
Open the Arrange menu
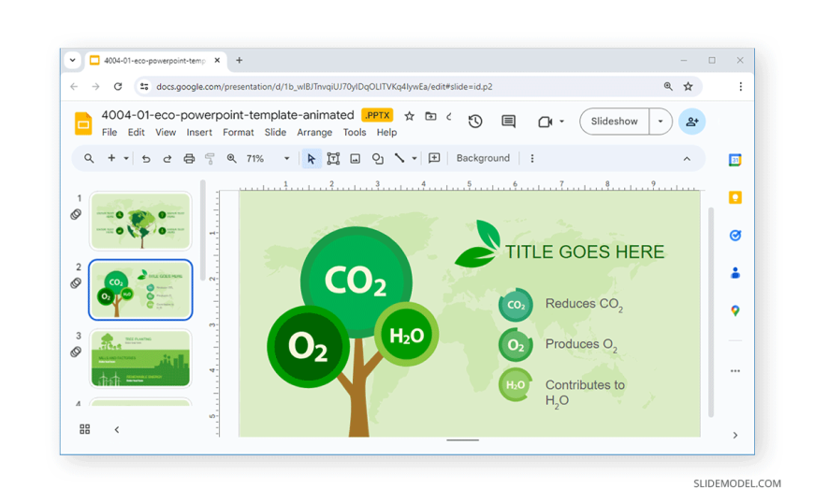click(x=314, y=133)
